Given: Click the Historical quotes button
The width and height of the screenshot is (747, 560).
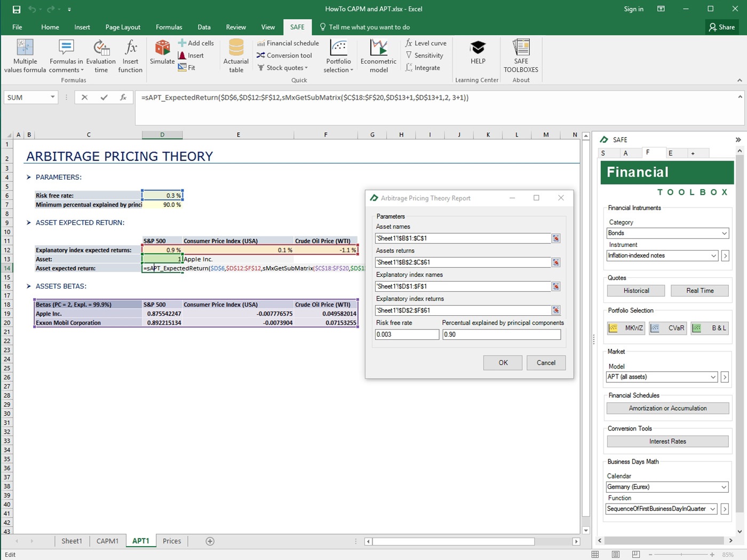Looking at the screenshot, I should [636, 291].
